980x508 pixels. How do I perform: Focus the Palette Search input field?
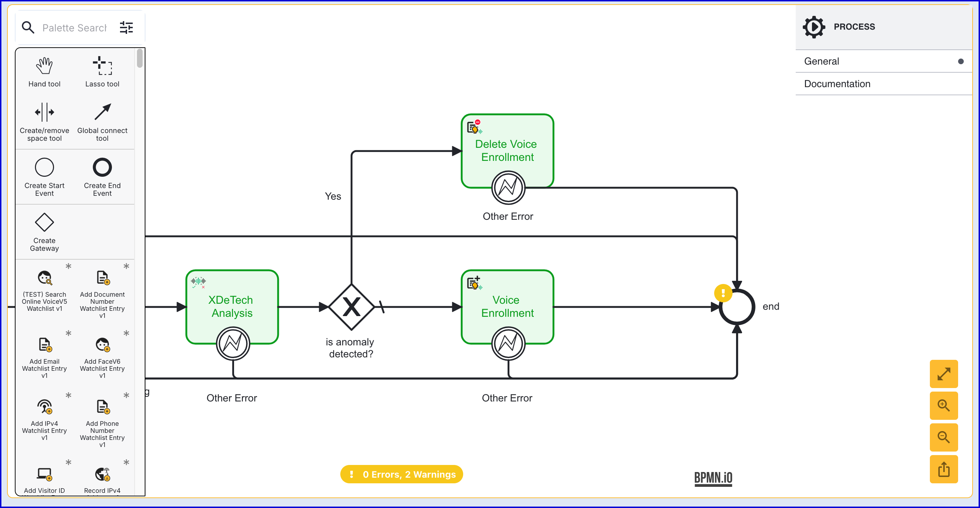point(74,28)
